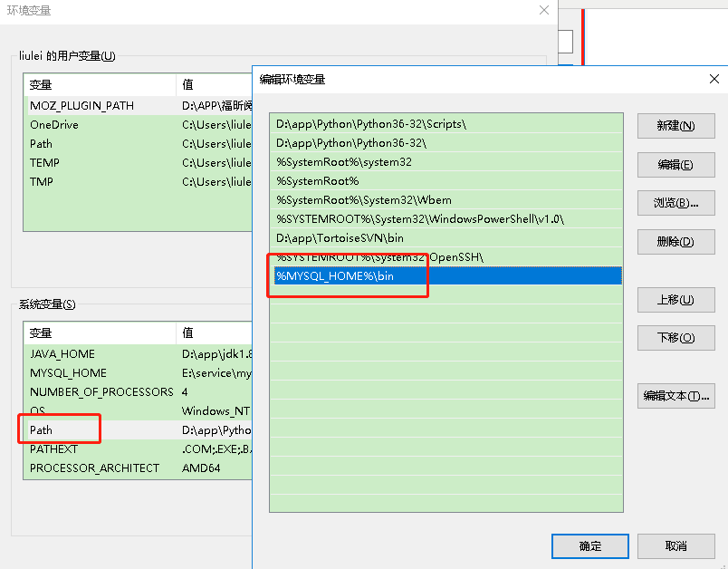The image size is (728, 569).
Task: Select the plain %SystemRoot% entry
Action: [445, 181]
